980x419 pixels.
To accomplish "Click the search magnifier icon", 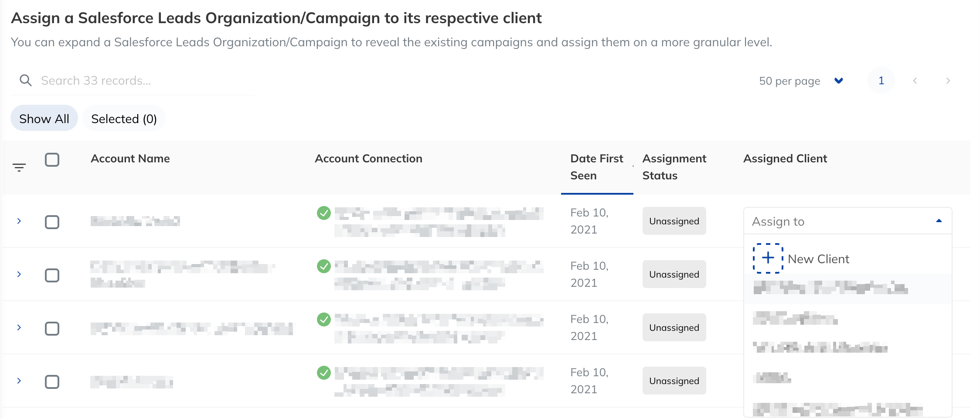I will click(x=26, y=80).
